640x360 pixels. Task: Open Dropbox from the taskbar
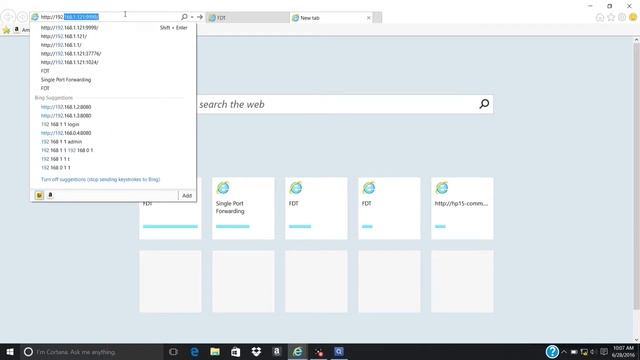(x=256, y=352)
